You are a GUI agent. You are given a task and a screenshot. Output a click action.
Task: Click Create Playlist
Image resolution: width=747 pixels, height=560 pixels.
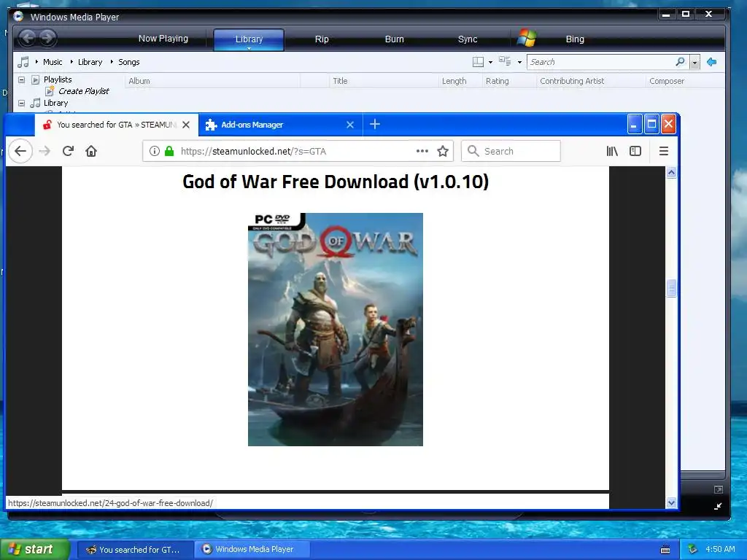click(x=83, y=91)
